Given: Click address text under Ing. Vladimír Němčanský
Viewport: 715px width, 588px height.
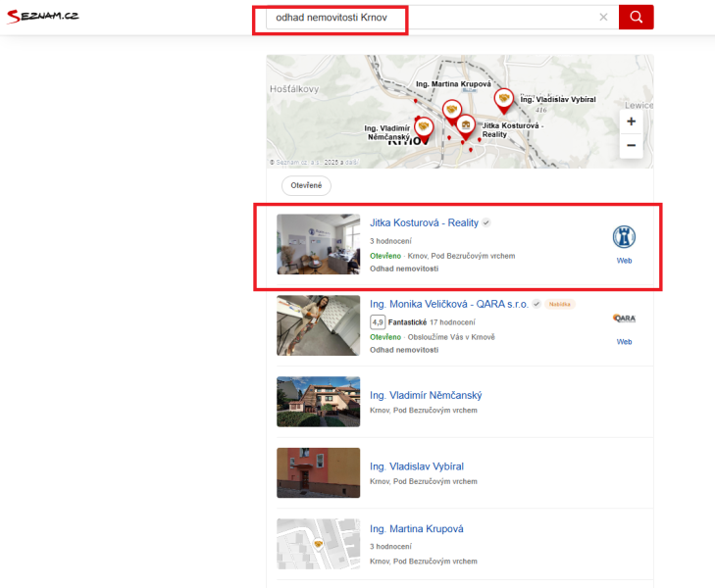Looking at the screenshot, I should (424, 411).
